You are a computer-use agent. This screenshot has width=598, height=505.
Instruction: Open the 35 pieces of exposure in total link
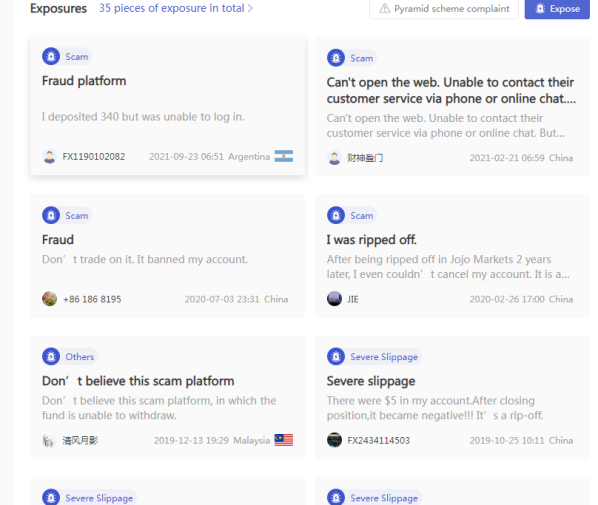click(x=176, y=8)
